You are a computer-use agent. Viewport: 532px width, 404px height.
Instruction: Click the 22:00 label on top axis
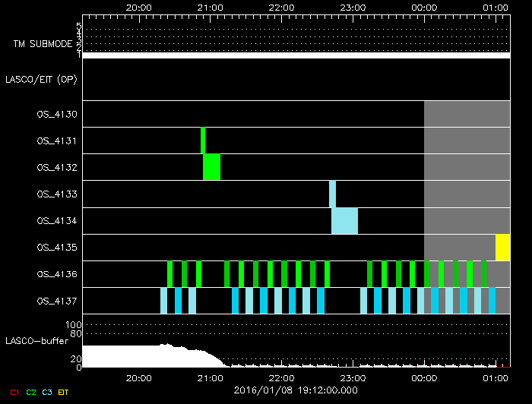(281, 8)
